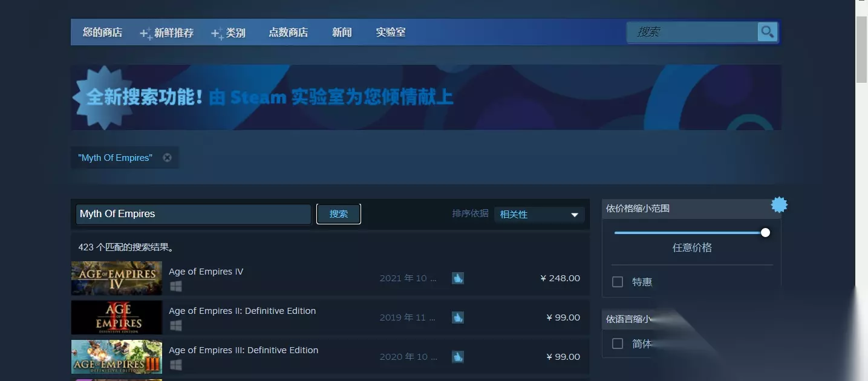Viewport: 868px width, 381px height.
Task: Click Windows icon under Age of Empires IV
Action: point(176,286)
